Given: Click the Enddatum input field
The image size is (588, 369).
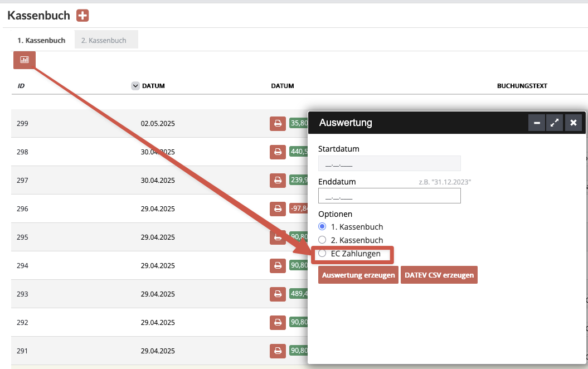Looking at the screenshot, I should pos(388,195).
